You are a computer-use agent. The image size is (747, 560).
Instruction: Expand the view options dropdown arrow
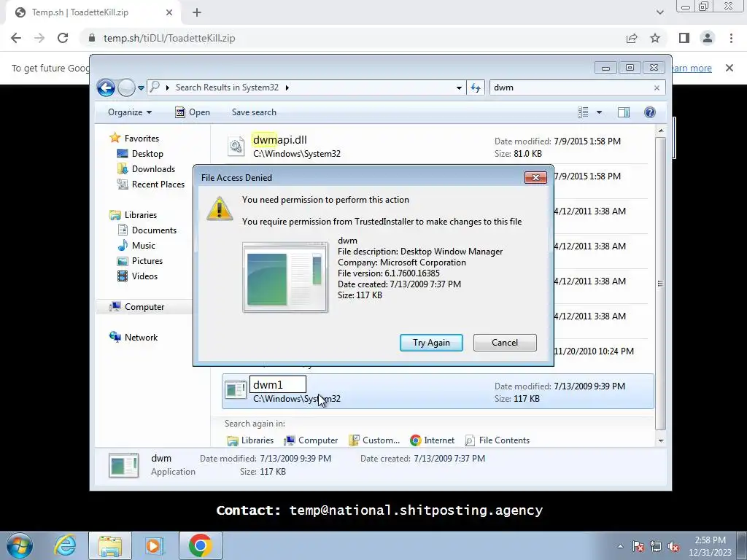[x=600, y=112]
